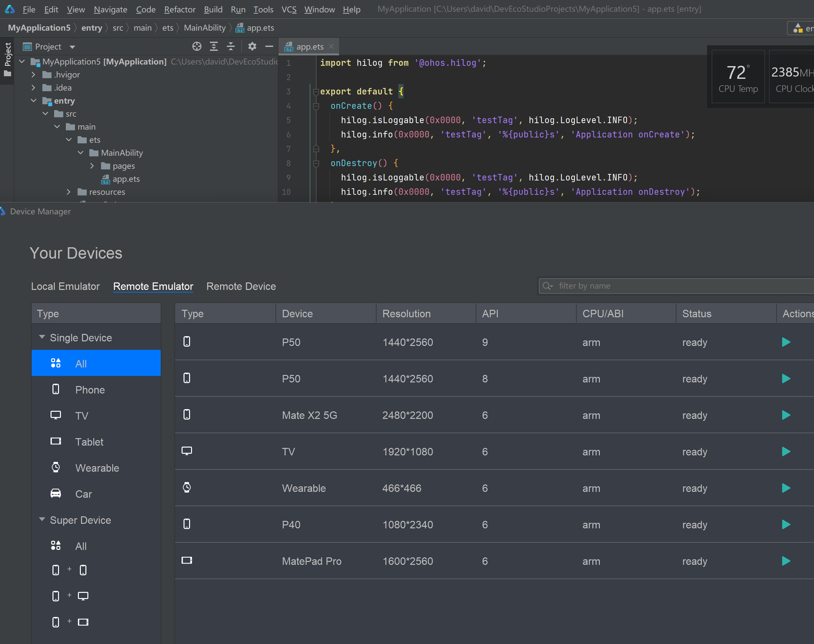Image resolution: width=814 pixels, height=644 pixels.
Task: Open the Help menu
Action: point(351,9)
